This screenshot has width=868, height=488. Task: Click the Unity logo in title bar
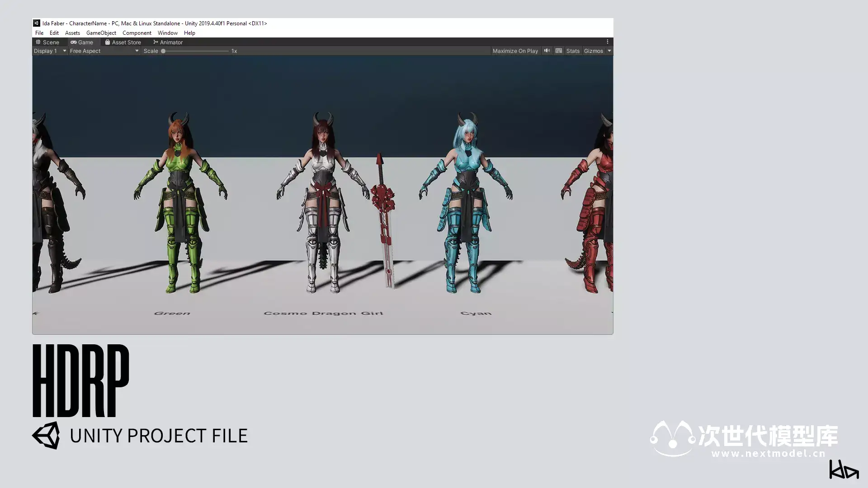37,23
